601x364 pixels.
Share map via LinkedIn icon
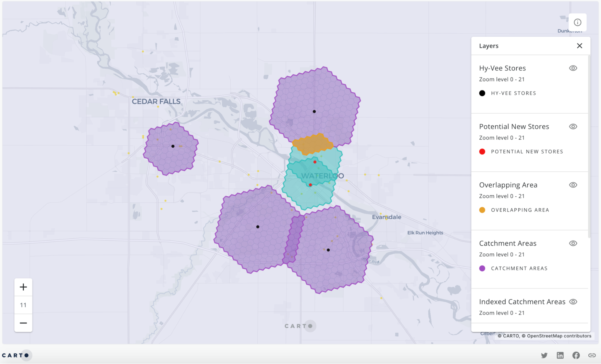click(x=560, y=355)
